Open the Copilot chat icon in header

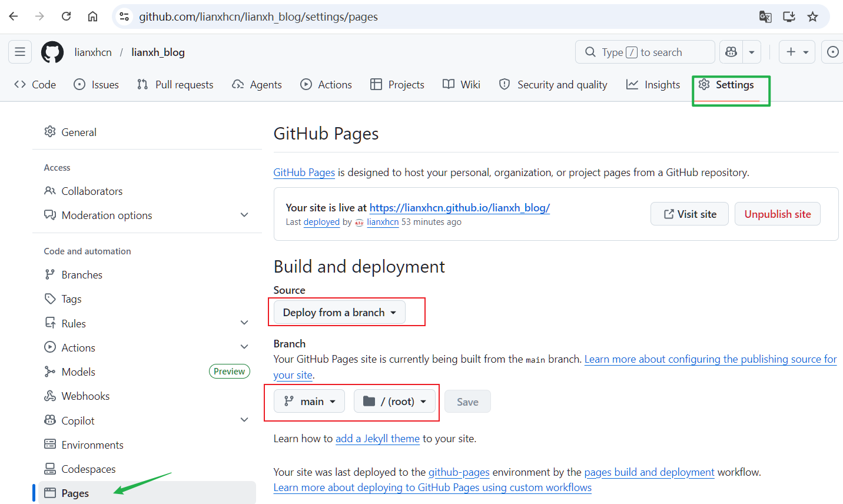click(731, 52)
